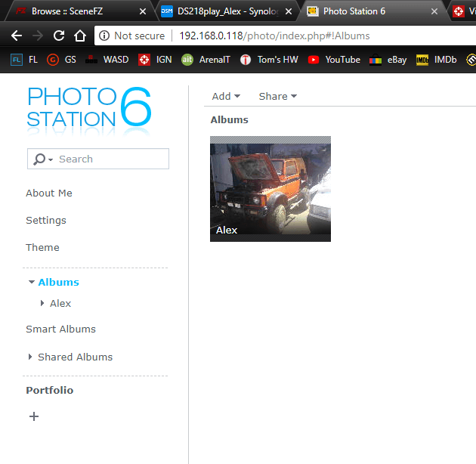Click the browser home icon
The image size is (476, 464).
(x=80, y=36)
